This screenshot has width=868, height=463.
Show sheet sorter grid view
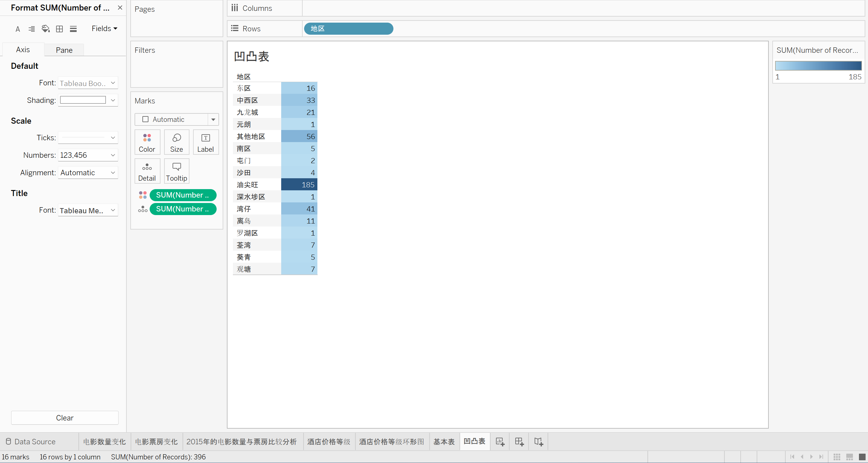click(837, 457)
